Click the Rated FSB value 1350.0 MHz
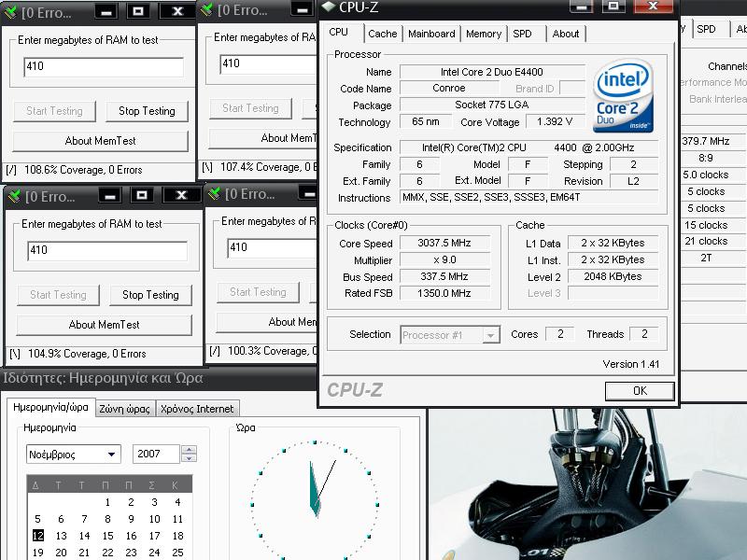 444,293
